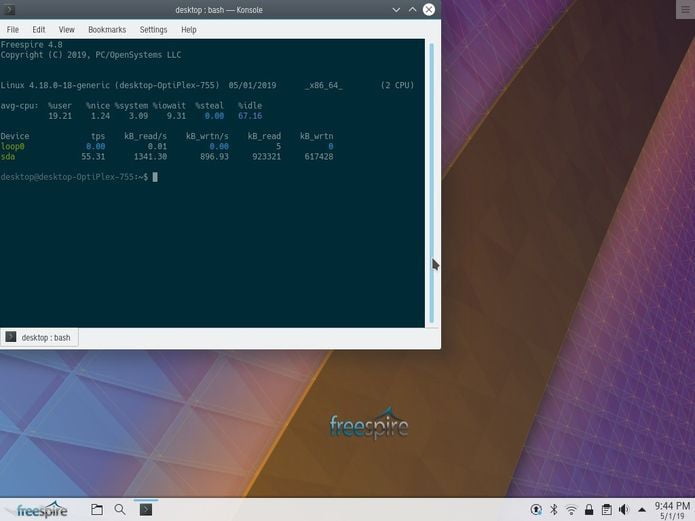Click the kB_wrtn value 617428
The width and height of the screenshot is (695, 521).
tap(319, 157)
